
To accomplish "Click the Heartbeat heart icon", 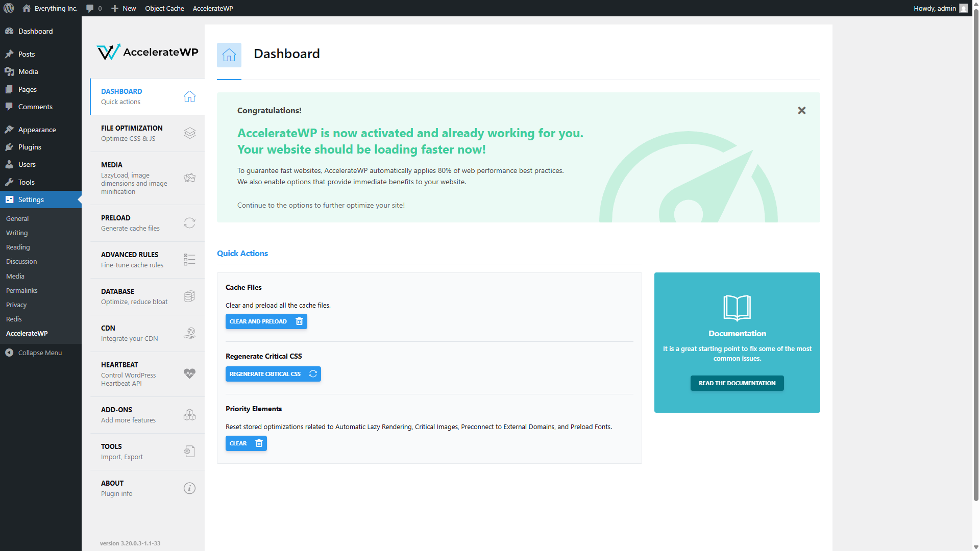I will coord(189,373).
